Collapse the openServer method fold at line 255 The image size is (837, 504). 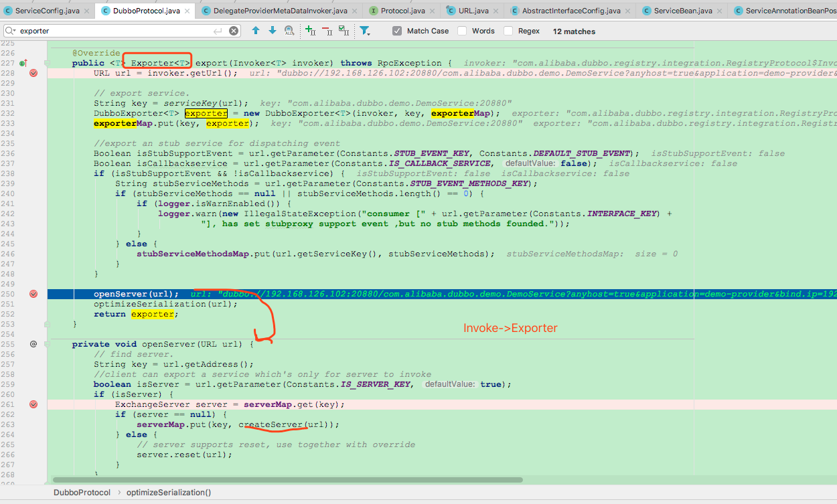(47, 344)
